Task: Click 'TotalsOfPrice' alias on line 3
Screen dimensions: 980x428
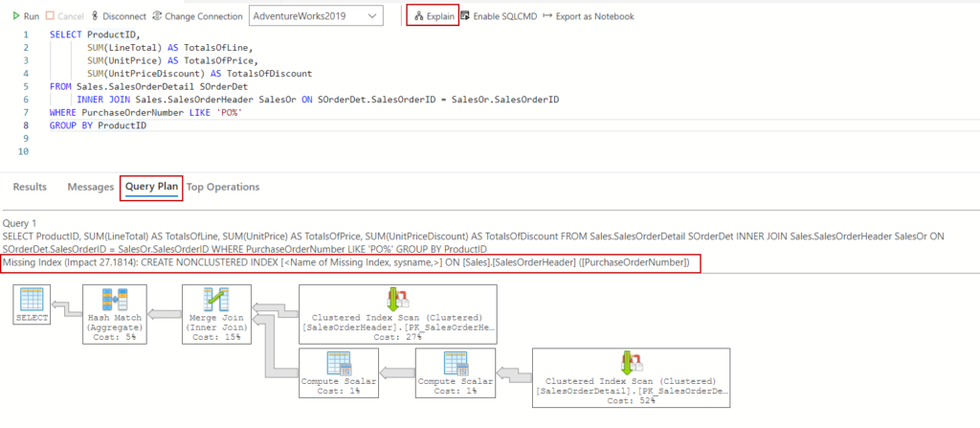Action: [x=219, y=60]
